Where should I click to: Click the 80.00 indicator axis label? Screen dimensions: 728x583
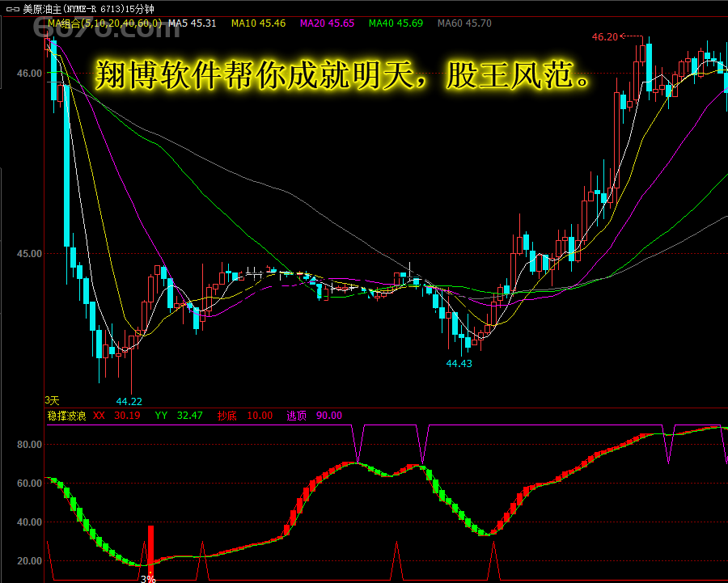point(29,445)
